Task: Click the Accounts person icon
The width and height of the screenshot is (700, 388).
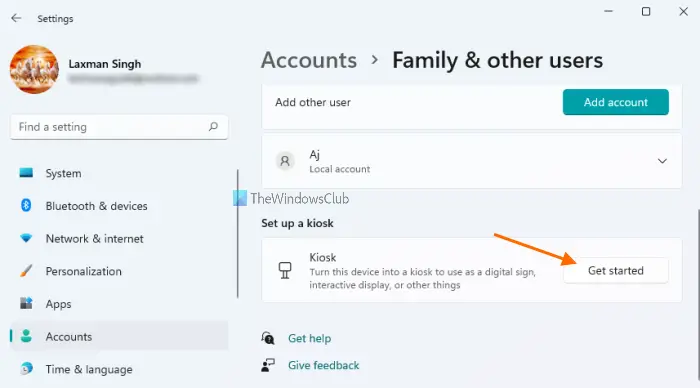Action: pos(26,336)
